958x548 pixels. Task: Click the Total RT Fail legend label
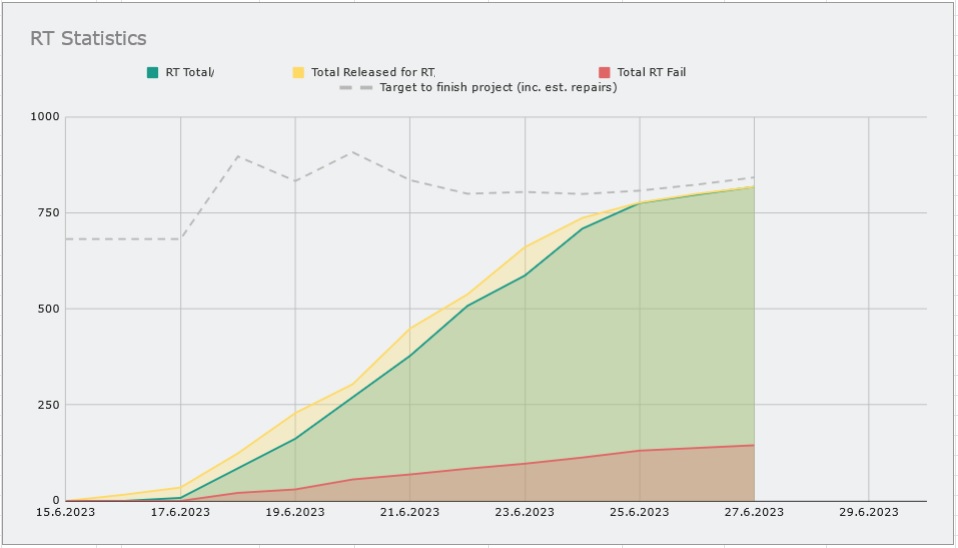[x=651, y=72]
